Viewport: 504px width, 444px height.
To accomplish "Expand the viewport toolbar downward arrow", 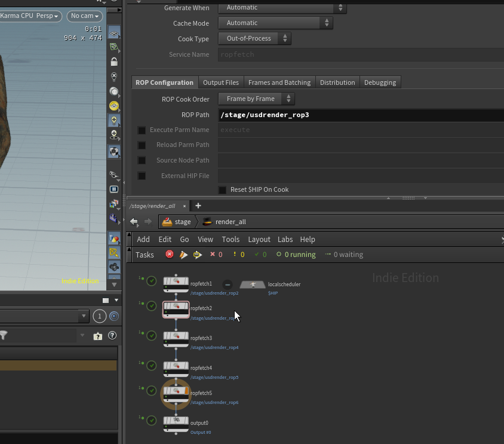I will 114,284.
